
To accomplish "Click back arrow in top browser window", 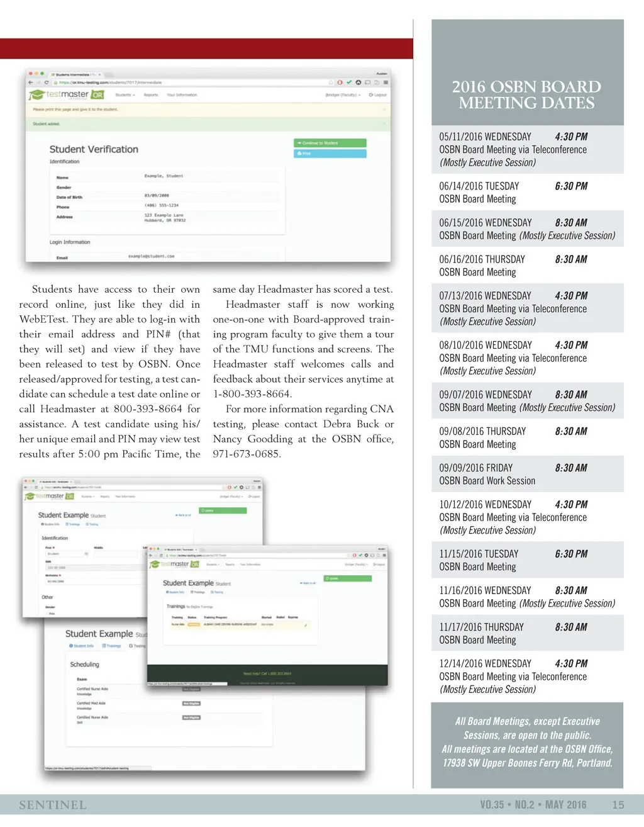I will point(30,82).
